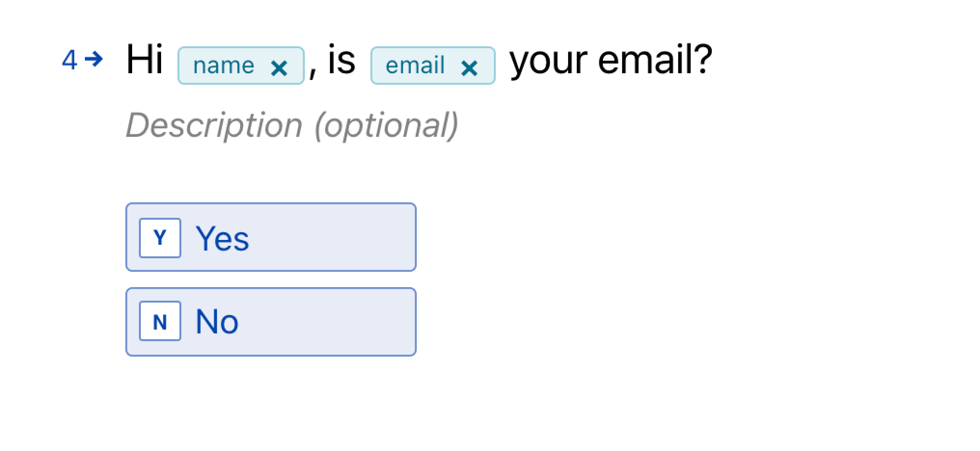Remove the email variable tag
980x451 pixels.
point(469,68)
